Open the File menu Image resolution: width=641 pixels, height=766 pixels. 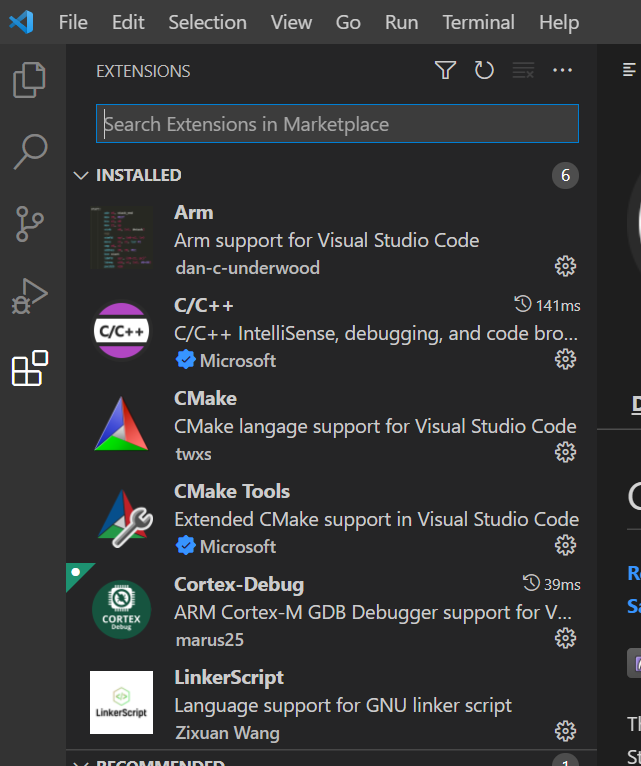(73, 22)
